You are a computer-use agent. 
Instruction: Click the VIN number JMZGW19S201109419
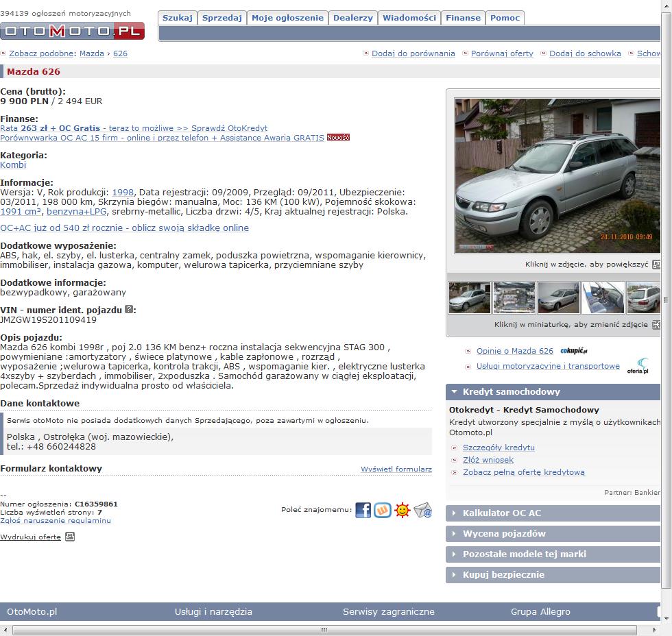(x=49, y=320)
